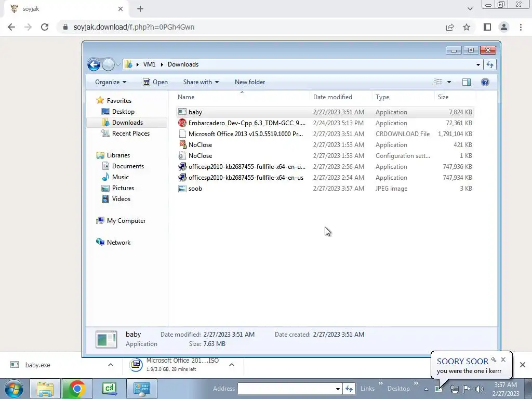The height and width of the screenshot is (399, 532).
Task: Open Explorer help
Action: pyautogui.click(x=485, y=82)
